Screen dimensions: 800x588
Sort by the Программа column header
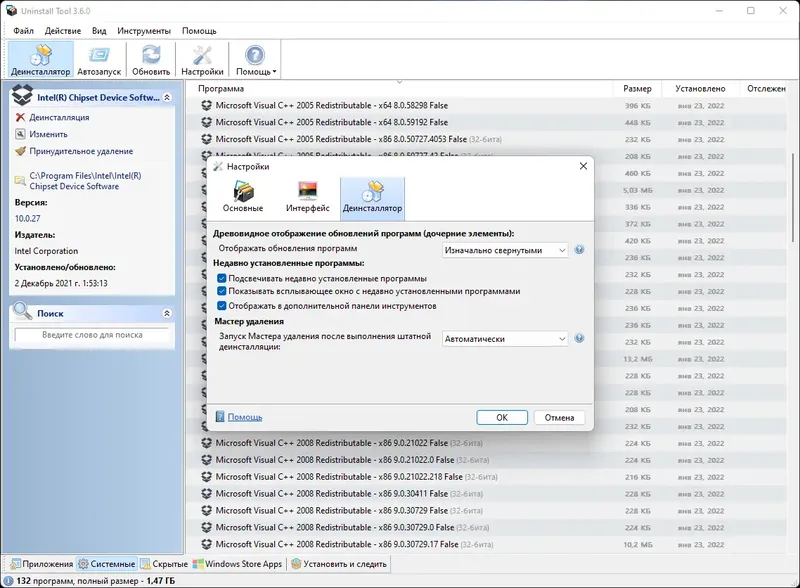pyautogui.click(x=399, y=88)
